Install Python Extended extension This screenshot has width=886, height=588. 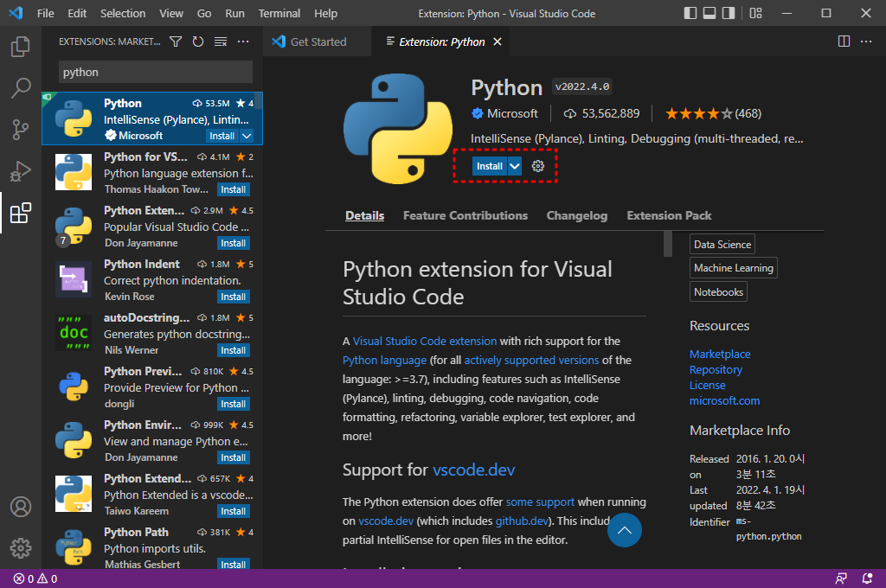234,511
